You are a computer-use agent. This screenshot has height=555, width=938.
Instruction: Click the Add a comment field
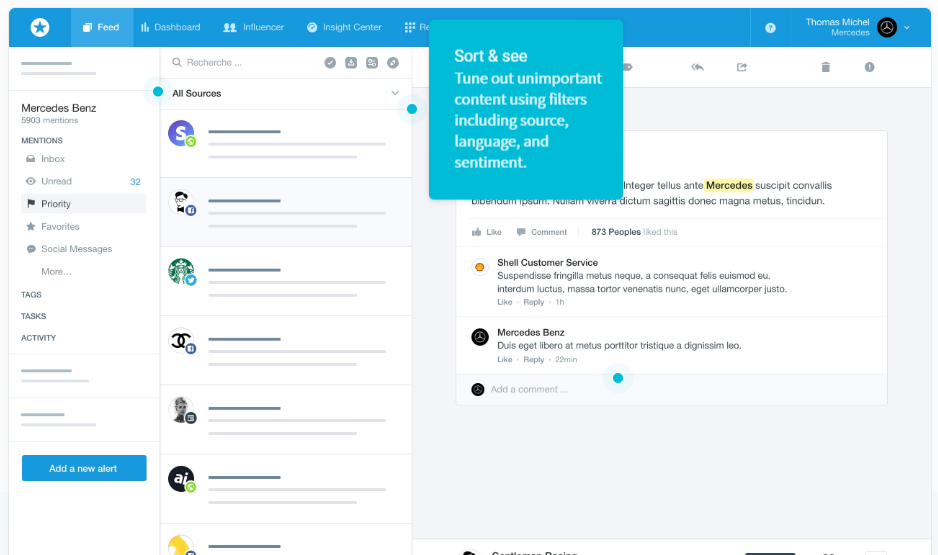click(671, 389)
